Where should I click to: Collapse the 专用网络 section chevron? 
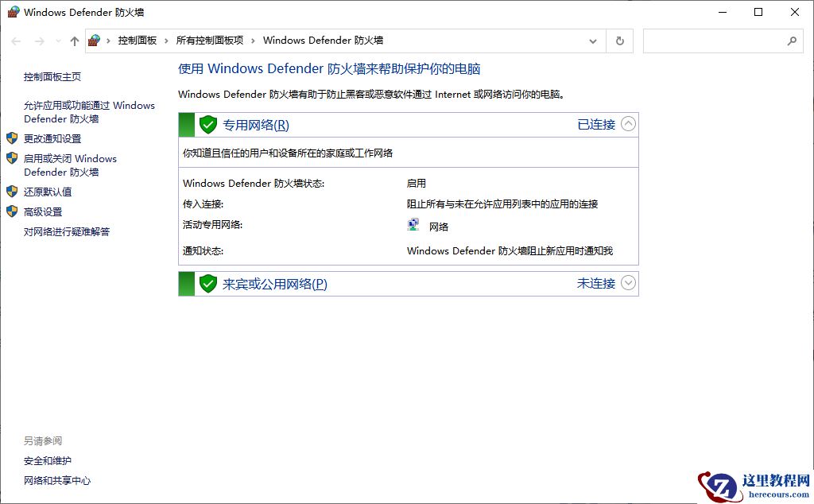tap(628, 124)
